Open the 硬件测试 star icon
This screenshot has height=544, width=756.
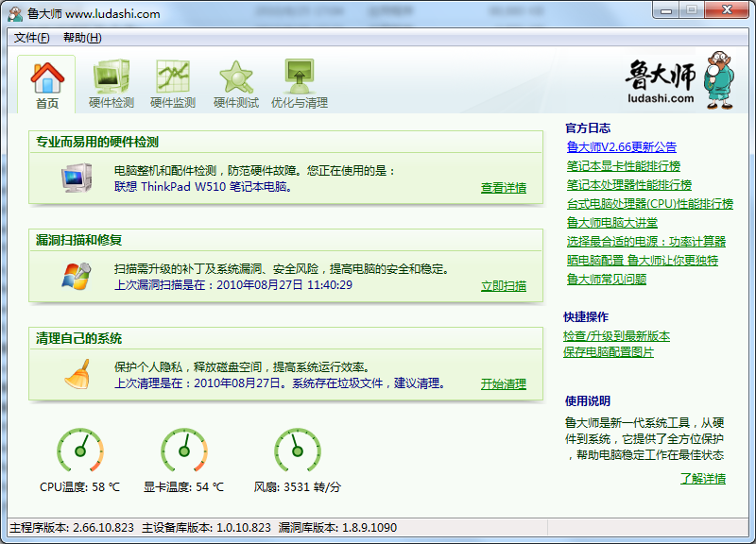coord(236,76)
